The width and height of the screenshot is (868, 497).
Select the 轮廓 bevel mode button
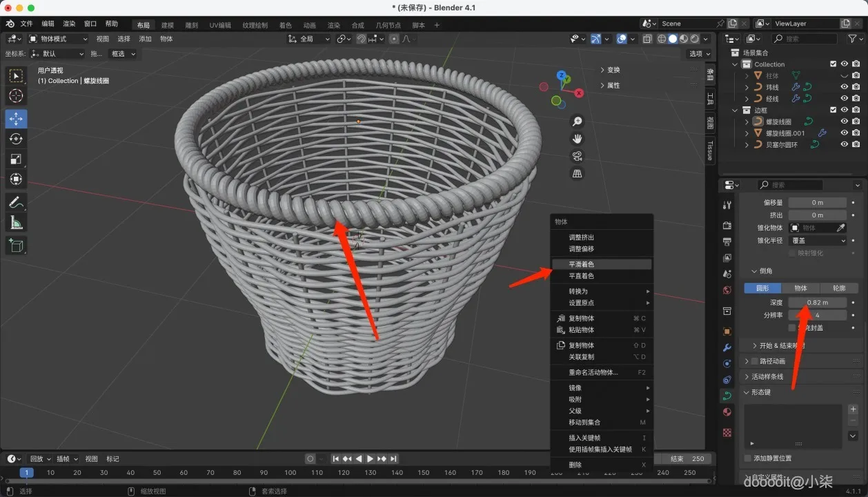point(838,288)
